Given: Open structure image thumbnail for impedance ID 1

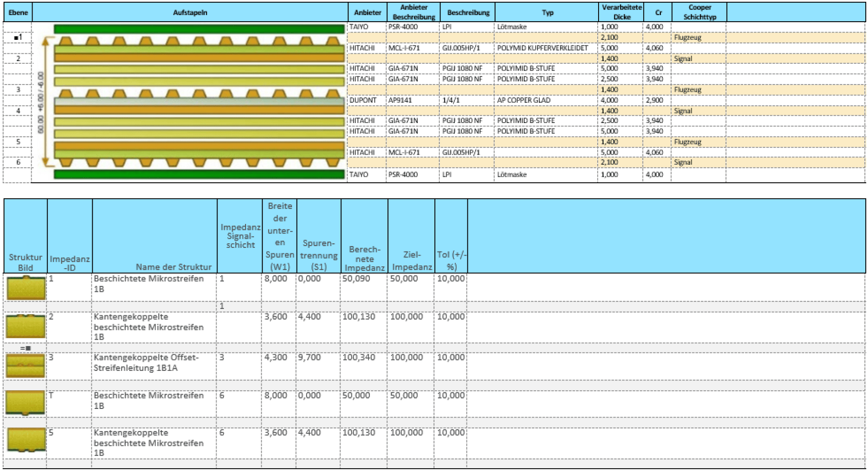Looking at the screenshot, I should point(26,288).
